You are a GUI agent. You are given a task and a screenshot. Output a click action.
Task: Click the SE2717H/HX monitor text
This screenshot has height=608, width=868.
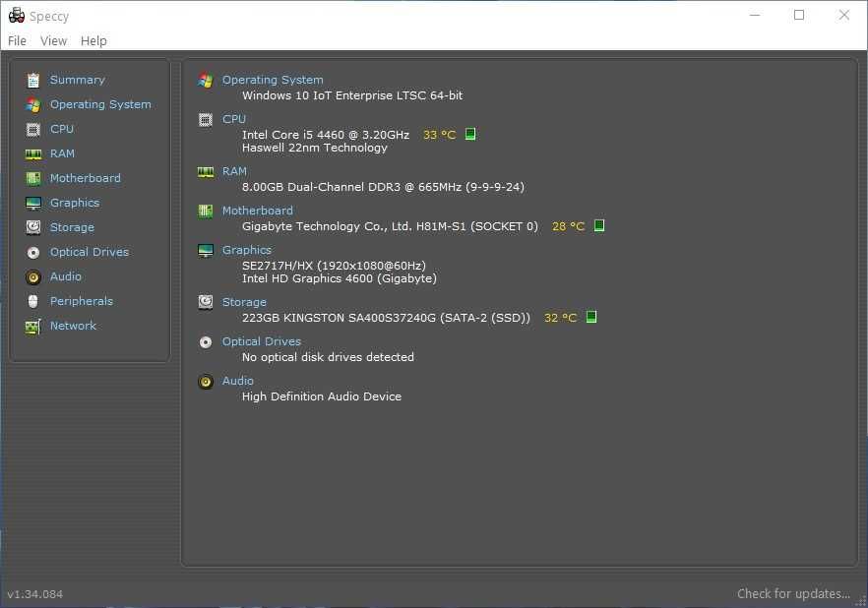coord(334,266)
